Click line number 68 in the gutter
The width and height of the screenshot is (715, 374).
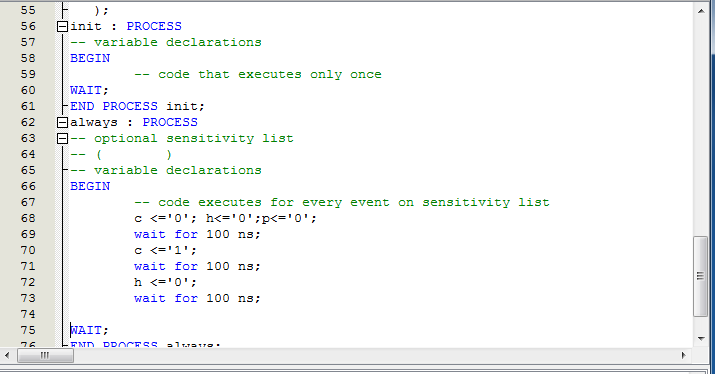click(28, 218)
